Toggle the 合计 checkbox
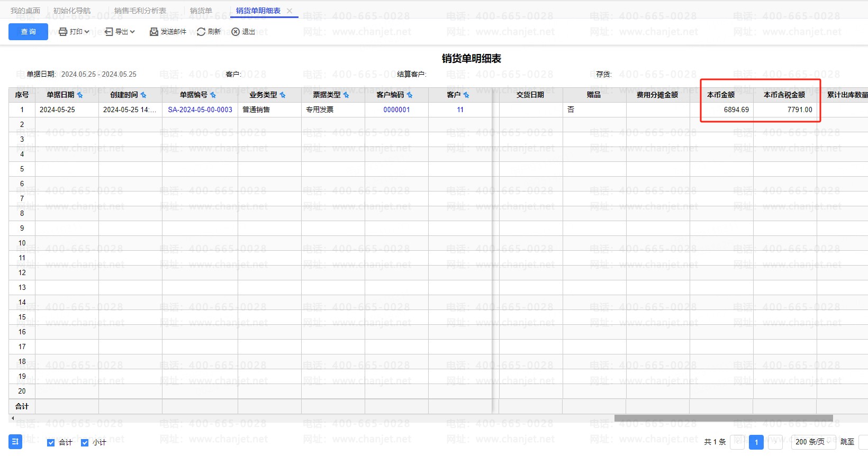 click(x=51, y=443)
